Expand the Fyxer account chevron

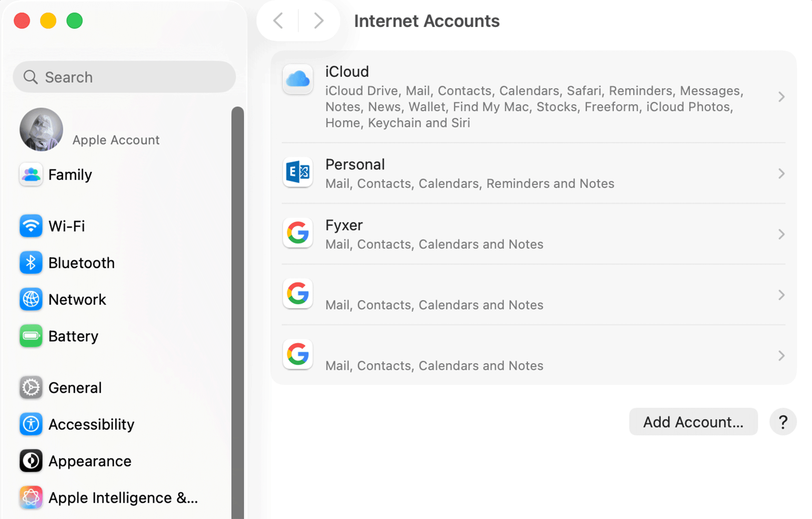[781, 235]
